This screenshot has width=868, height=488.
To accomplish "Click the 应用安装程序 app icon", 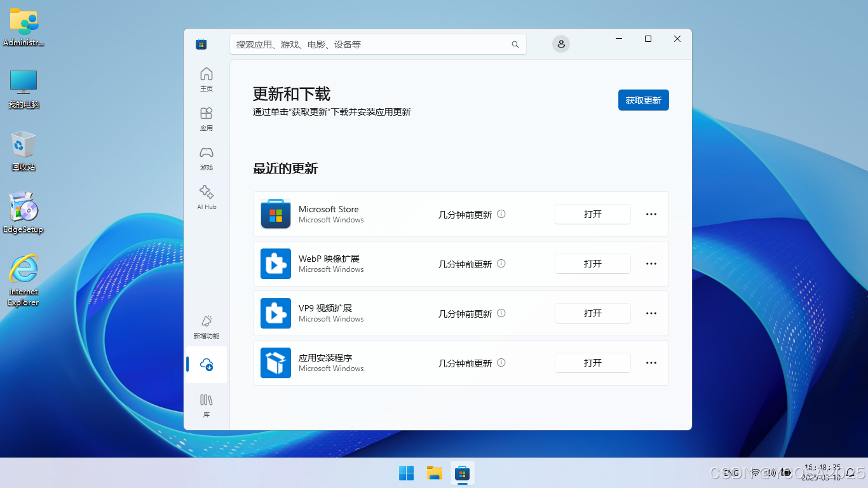I will 276,363.
